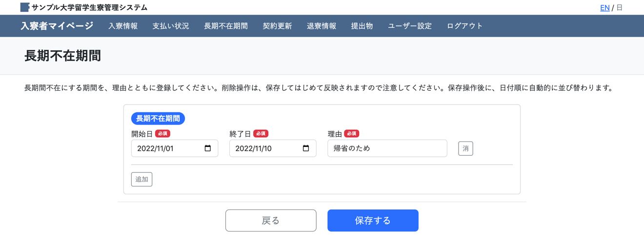Click the 追加 add row button

[141, 179]
